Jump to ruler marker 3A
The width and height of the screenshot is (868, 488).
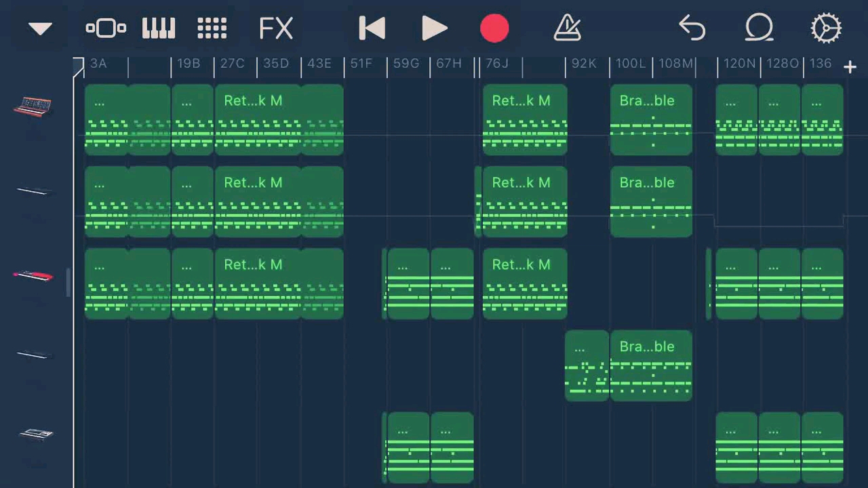tap(98, 63)
